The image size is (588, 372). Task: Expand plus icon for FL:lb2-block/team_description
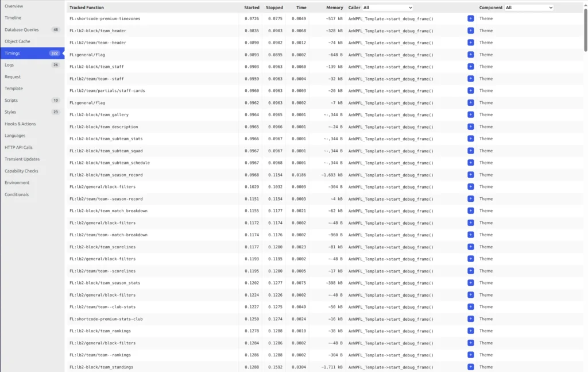pos(470,126)
